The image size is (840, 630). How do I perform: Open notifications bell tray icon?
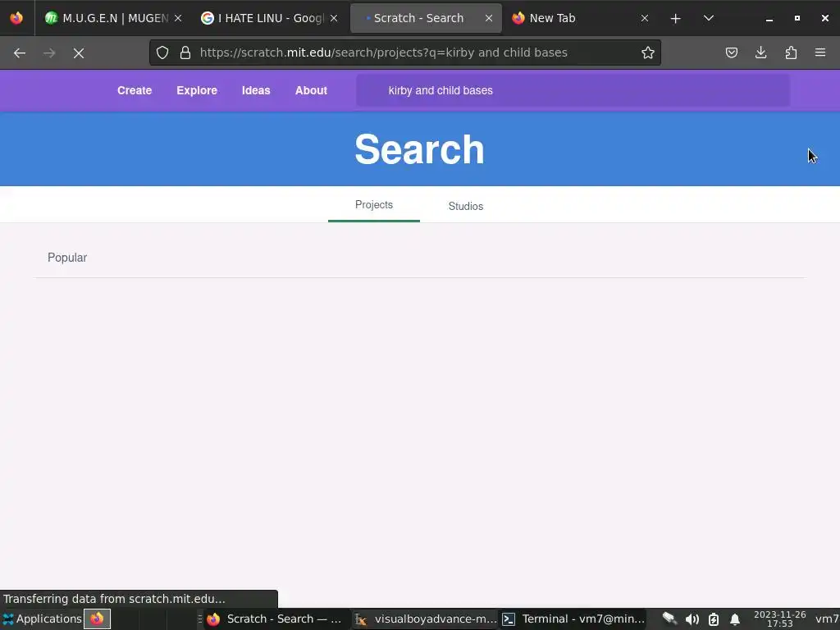point(735,619)
